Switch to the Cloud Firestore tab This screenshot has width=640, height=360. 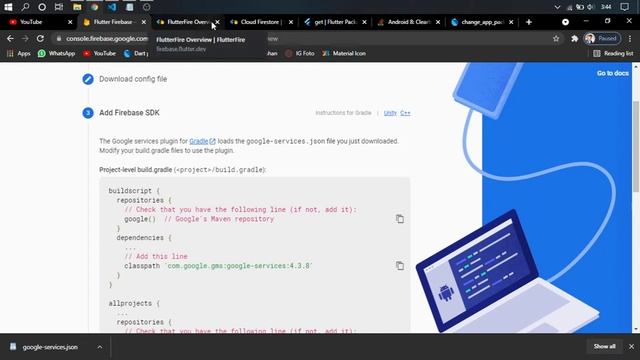[257, 22]
